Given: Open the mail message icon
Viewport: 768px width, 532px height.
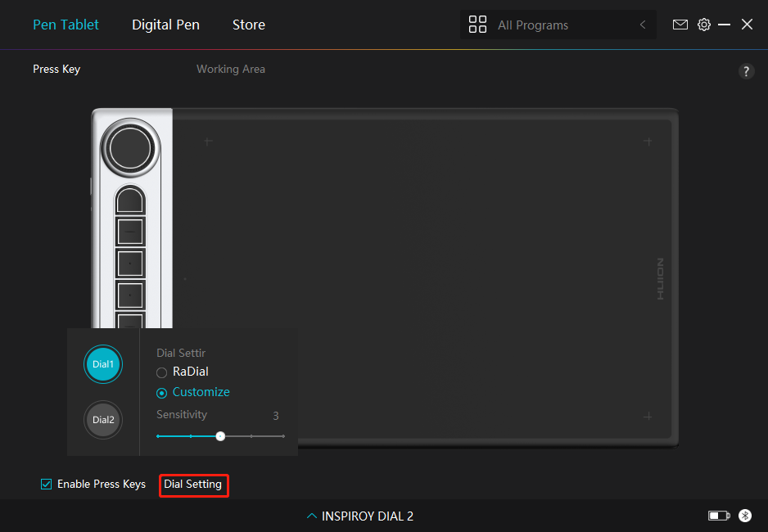Looking at the screenshot, I should point(680,25).
